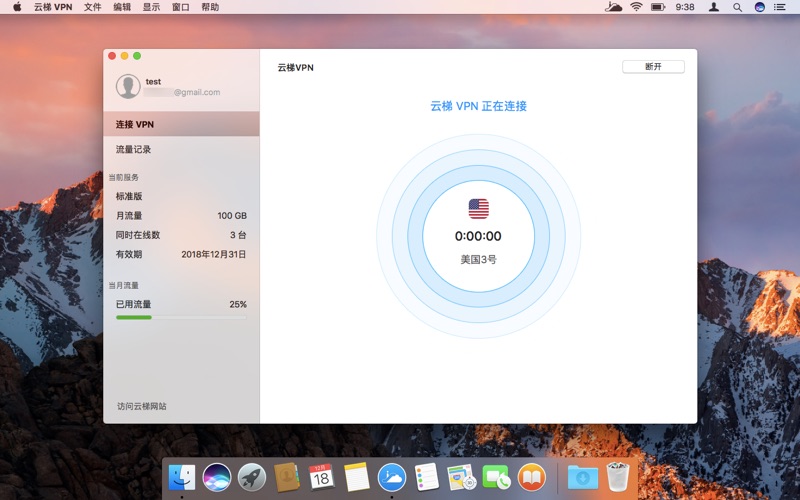Open Contacts from the Dock
This screenshot has height=500, width=800.
tap(287, 478)
